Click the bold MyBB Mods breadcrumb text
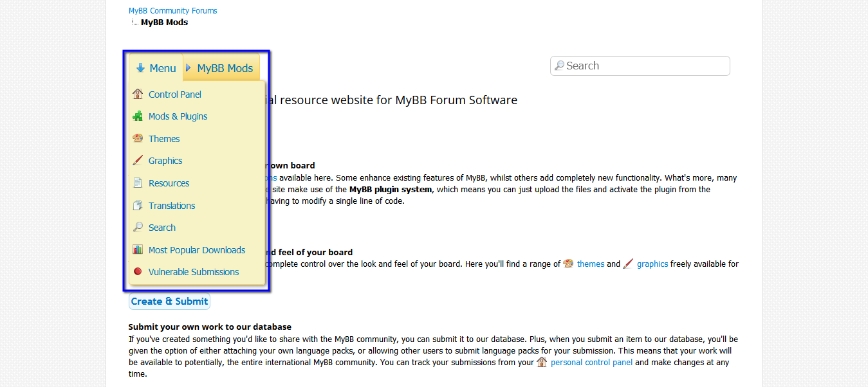868x387 pixels. [x=165, y=22]
